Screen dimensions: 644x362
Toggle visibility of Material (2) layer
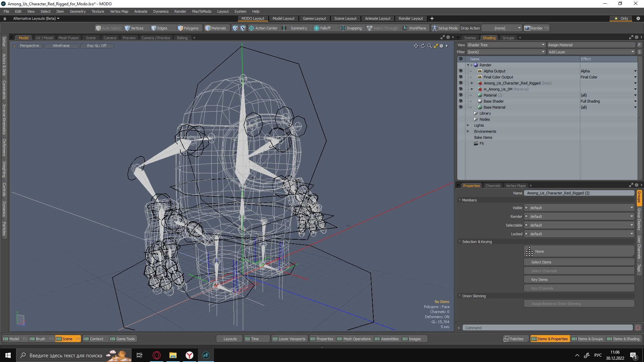(461, 95)
